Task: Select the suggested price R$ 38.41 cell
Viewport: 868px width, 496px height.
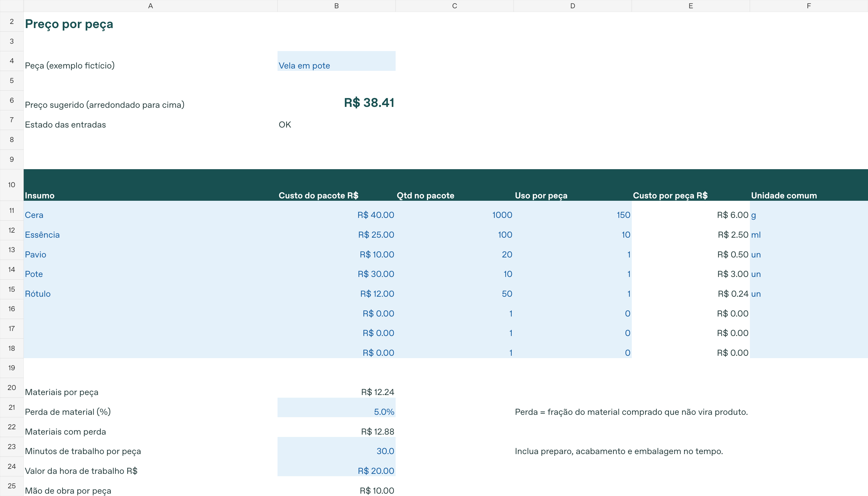Action: coord(336,100)
